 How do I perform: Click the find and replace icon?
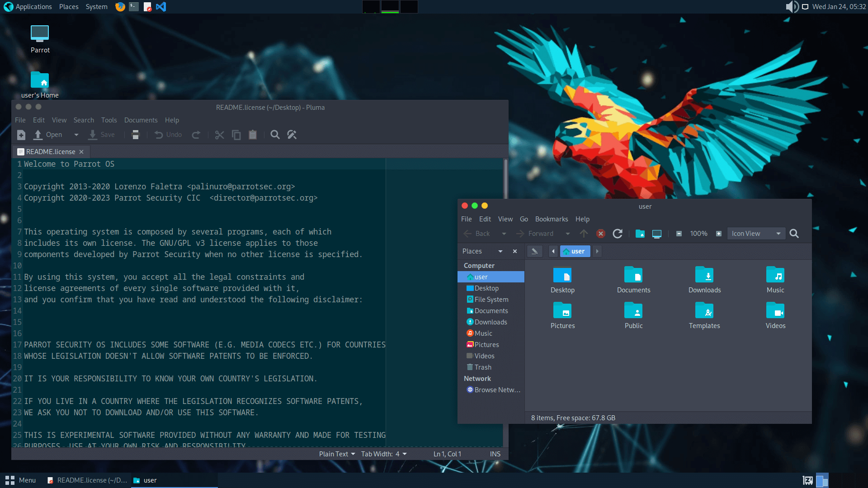tap(292, 135)
